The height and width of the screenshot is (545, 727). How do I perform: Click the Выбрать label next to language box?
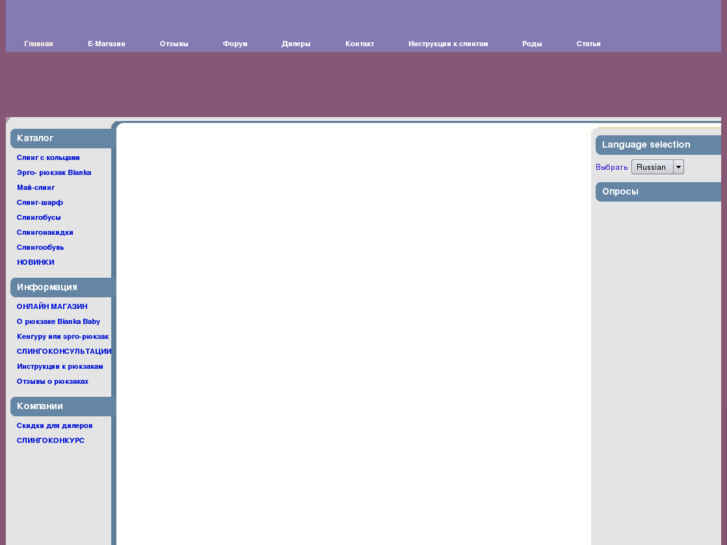tap(612, 167)
